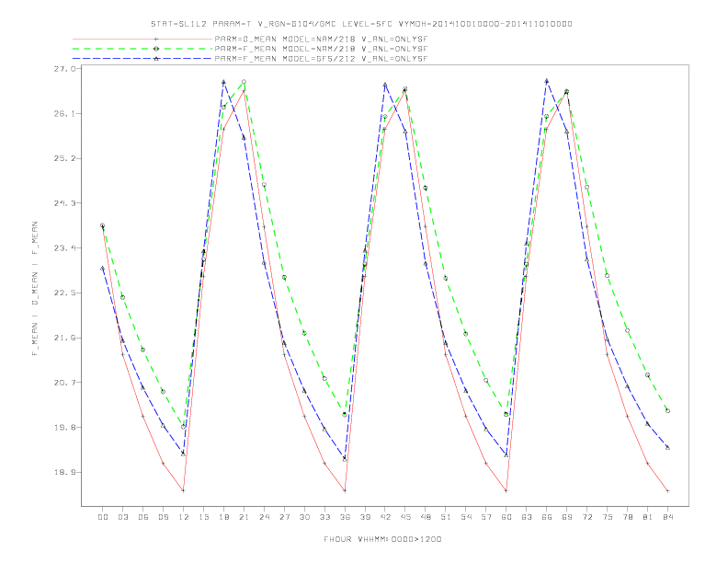
Task: Select the blue PARM=F_MEAN GFS/212 legend label
Action: (321, 59)
